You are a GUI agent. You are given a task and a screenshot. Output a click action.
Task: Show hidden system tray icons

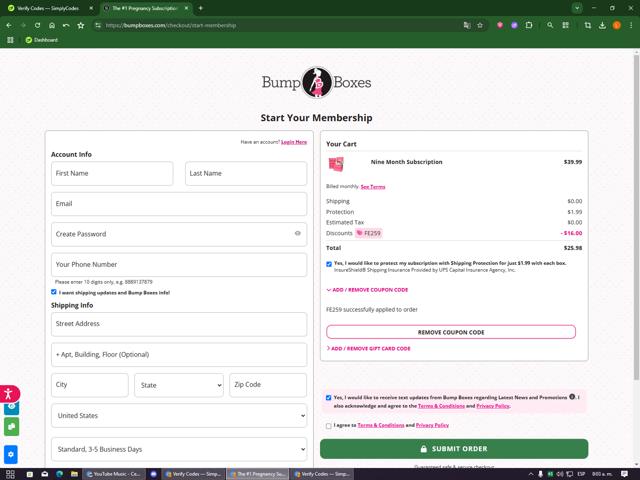click(x=531, y=474)
